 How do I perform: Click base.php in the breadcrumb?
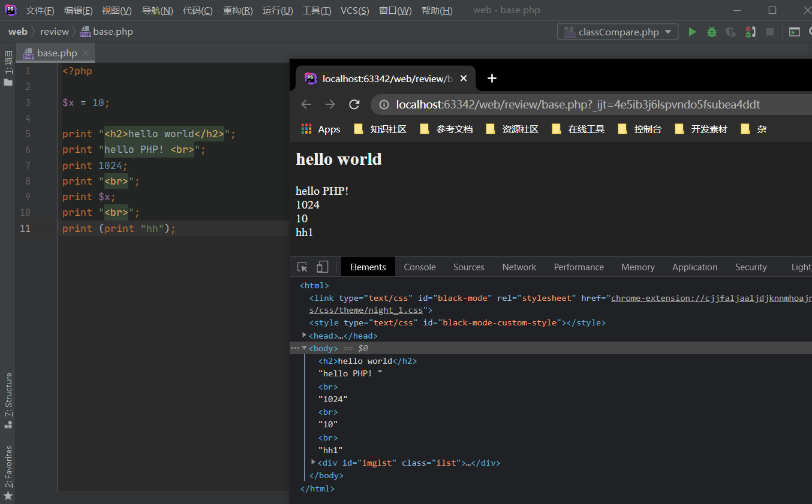coord(106,32)
